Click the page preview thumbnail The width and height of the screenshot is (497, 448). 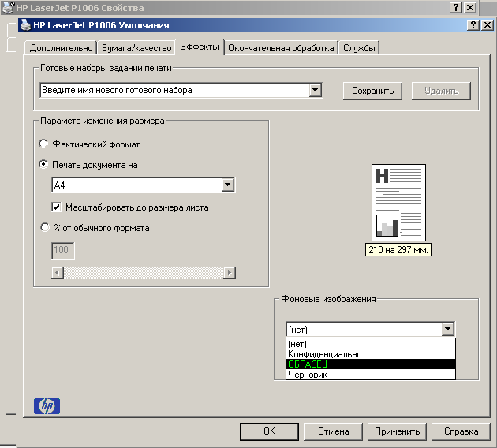[x=398, y=203]
